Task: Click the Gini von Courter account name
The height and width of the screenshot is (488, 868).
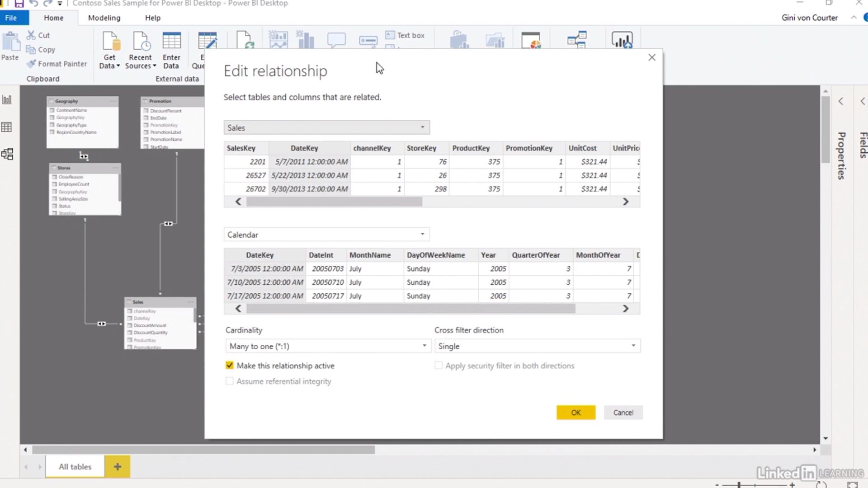Action: [x=810, y=18]
